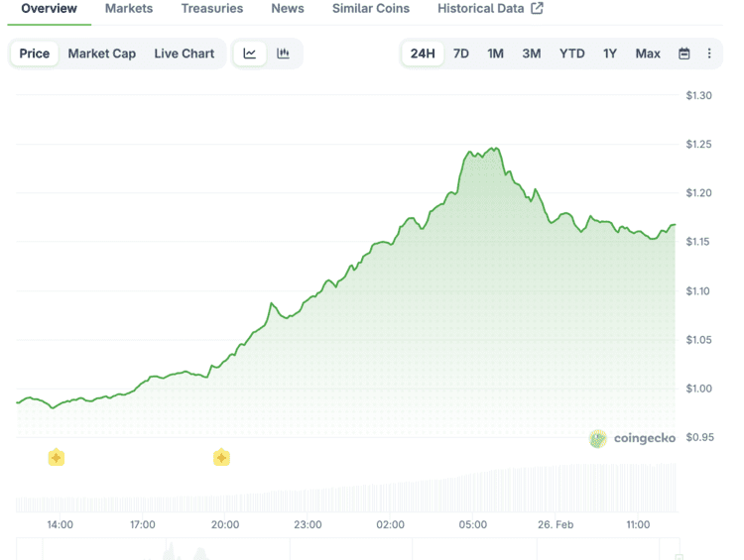Click the yellow event marker near 14:00
This screenshot has width=744, height=560.
point(57,457)
